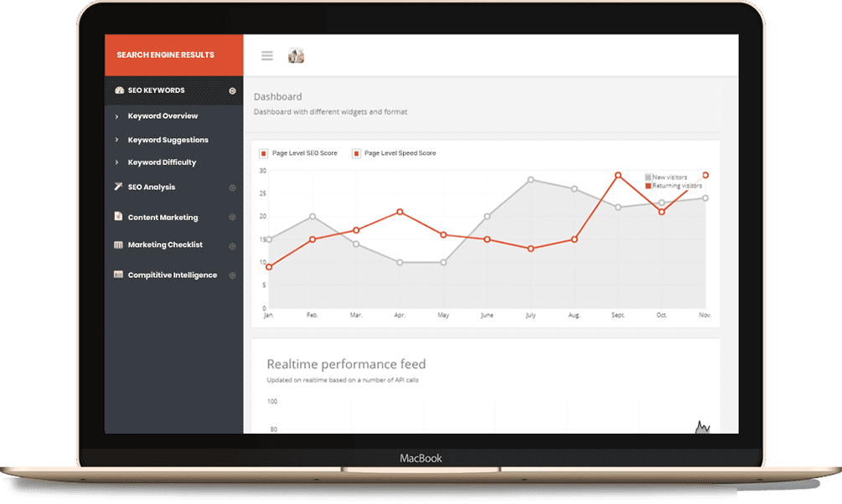The width and height of the screenshot is (842, 504).
Task: Click the SEO Keywords dashboard gauge icon
Action: click(x=119, y=90)
